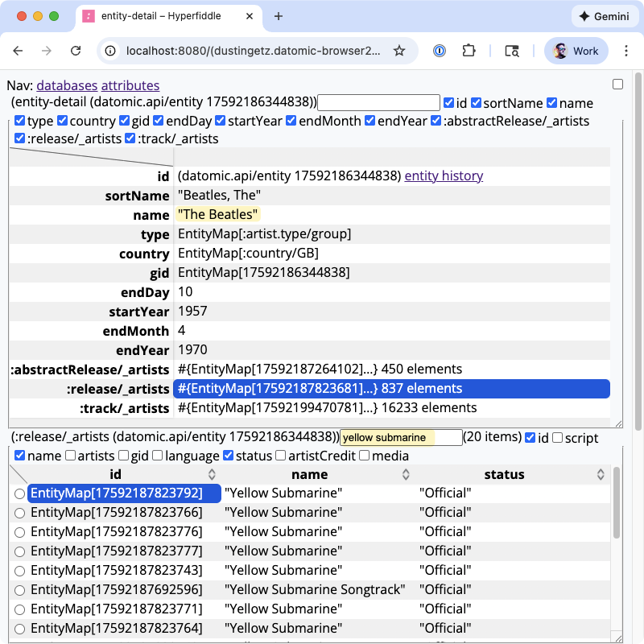
Task: Click the address bar URL
Action: click(253, 51)
